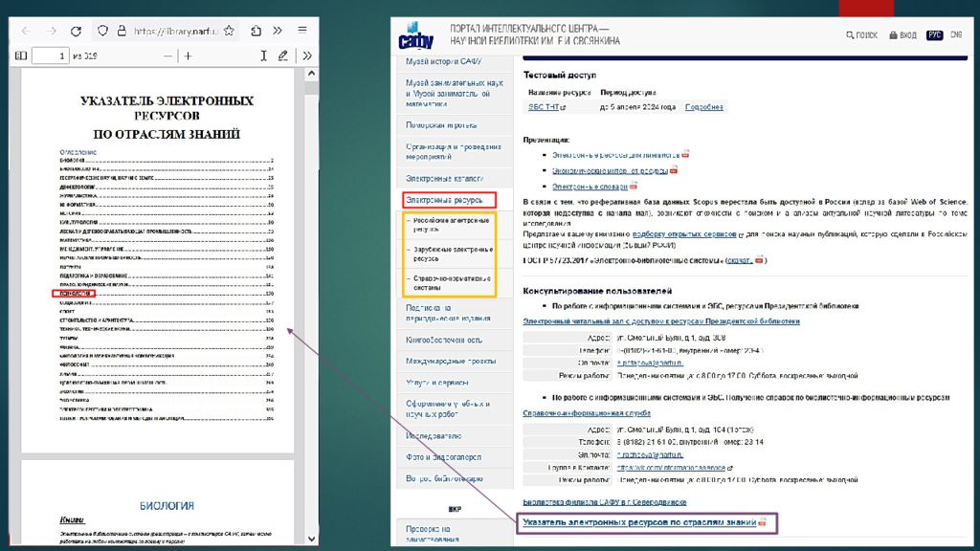Open 'Зарубежные электронные ресурсы' submenu

pos(453,253)
